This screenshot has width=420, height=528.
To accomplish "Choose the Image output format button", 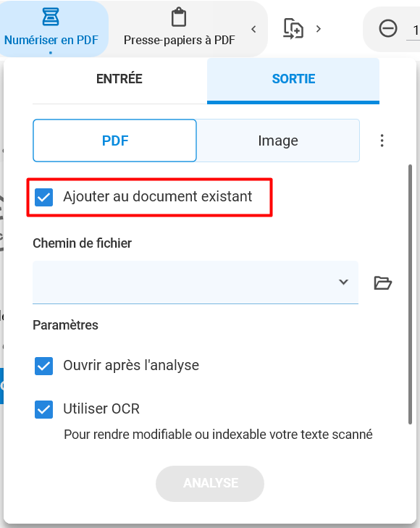I will [278, 141].
